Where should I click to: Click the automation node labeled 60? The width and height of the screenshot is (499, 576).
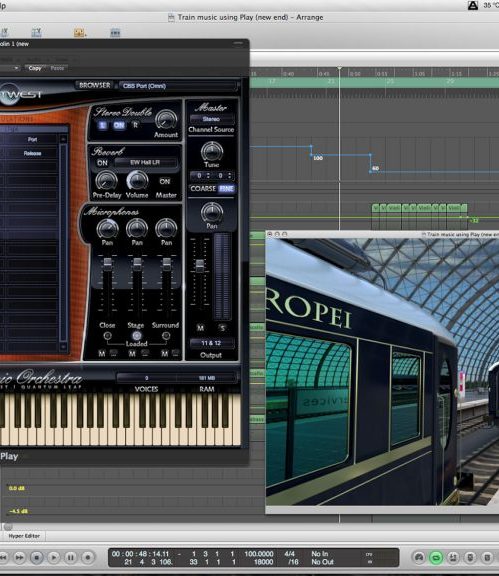(370, 171)
